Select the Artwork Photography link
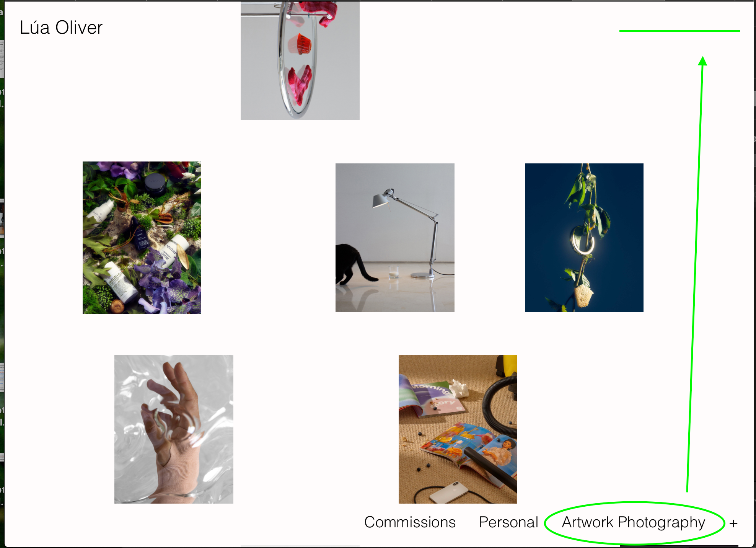This screenshot has width=756, height=548. 633,523
